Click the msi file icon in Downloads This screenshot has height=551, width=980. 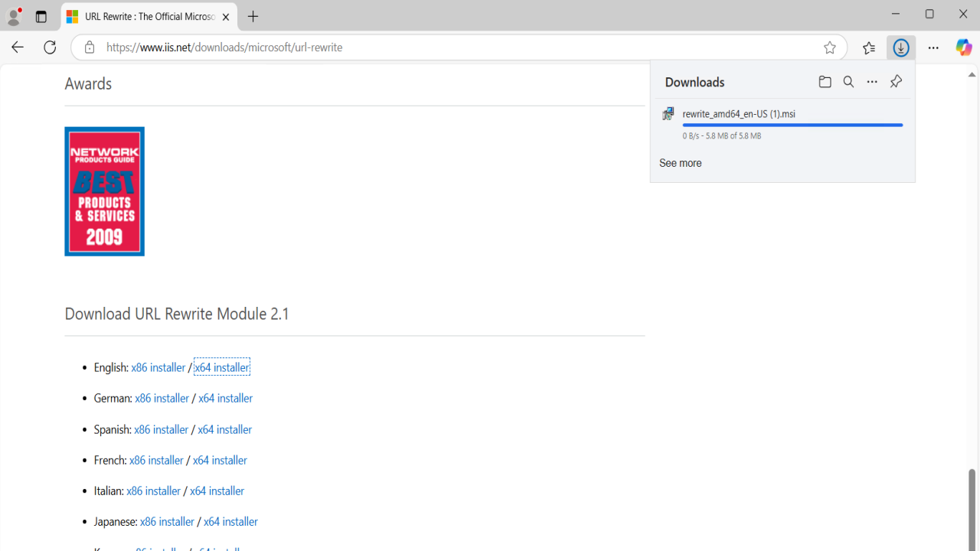[x=668, y=114]
